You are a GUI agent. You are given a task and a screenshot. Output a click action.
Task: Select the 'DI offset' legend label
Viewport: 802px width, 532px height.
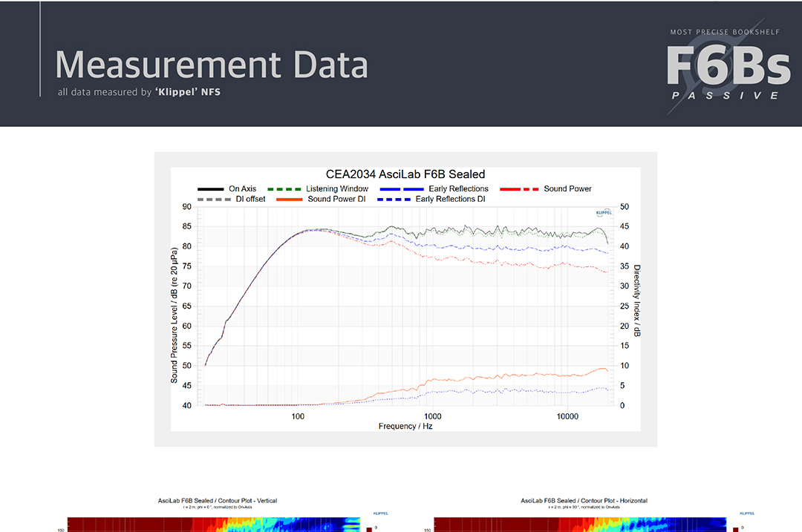(x=251, y=200)
